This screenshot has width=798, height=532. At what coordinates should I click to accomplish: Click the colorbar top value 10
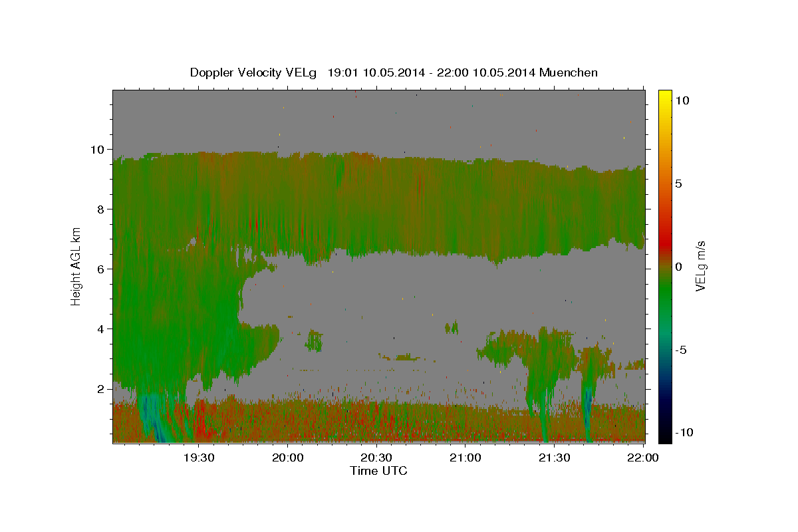coord(682,100)
